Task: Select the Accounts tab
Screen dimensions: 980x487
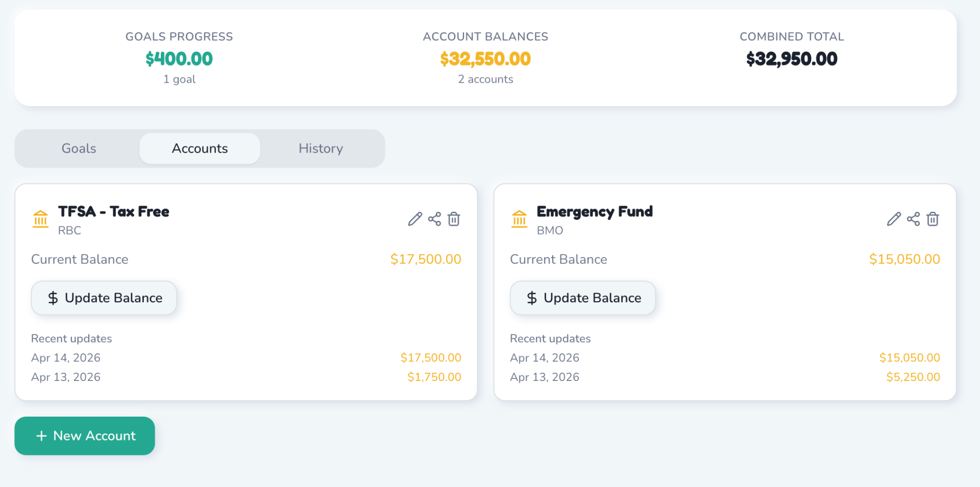Action: [200, 148]
